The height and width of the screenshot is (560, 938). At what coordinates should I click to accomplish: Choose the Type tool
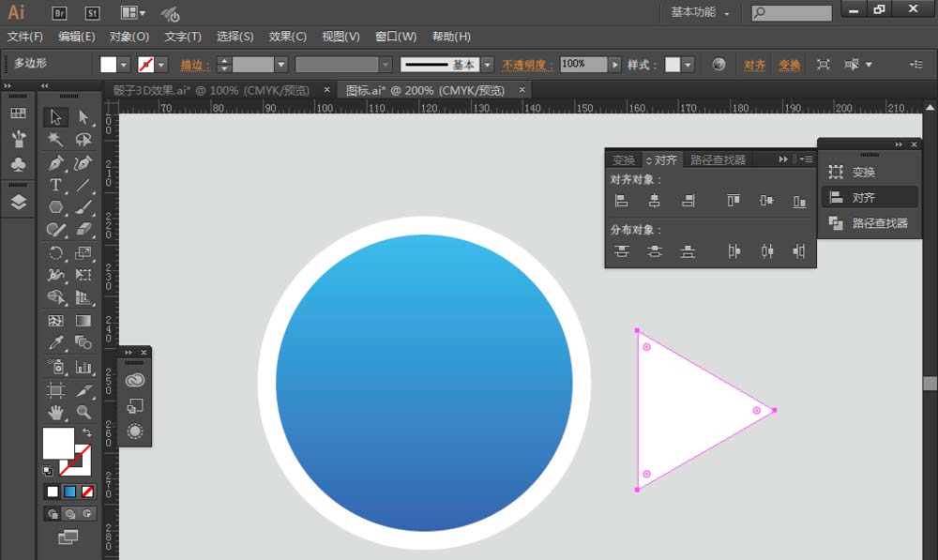point(55,185)
